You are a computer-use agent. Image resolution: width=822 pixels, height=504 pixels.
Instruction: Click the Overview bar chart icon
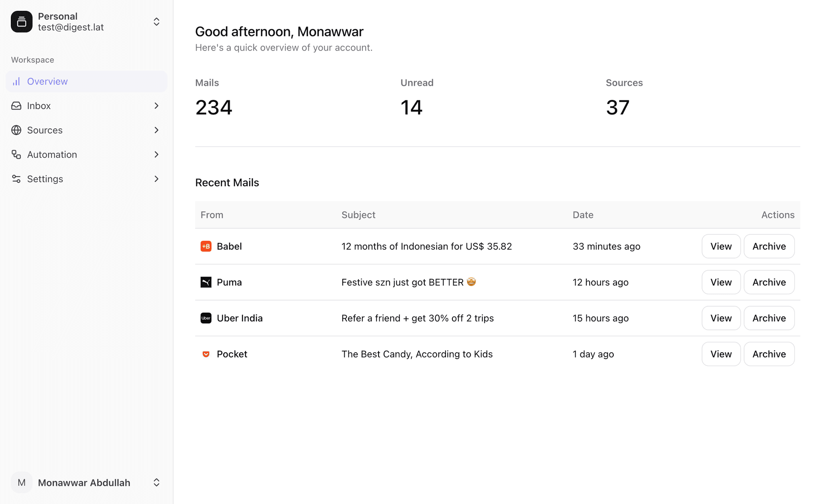[16, 81]
